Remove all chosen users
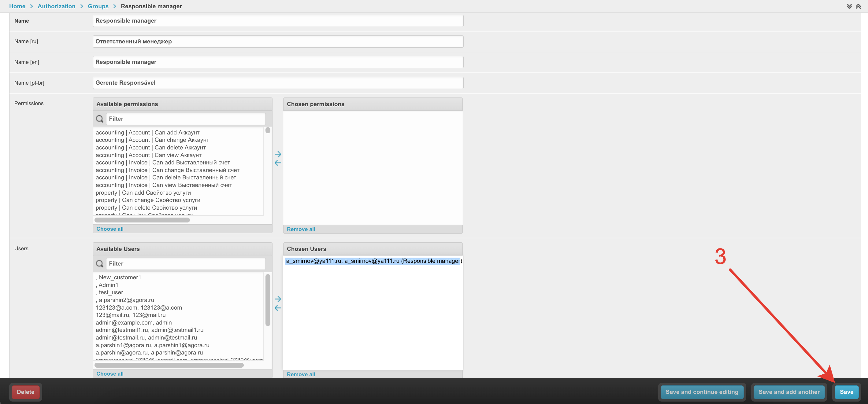868x404 pixels. (x=301, y=374)
